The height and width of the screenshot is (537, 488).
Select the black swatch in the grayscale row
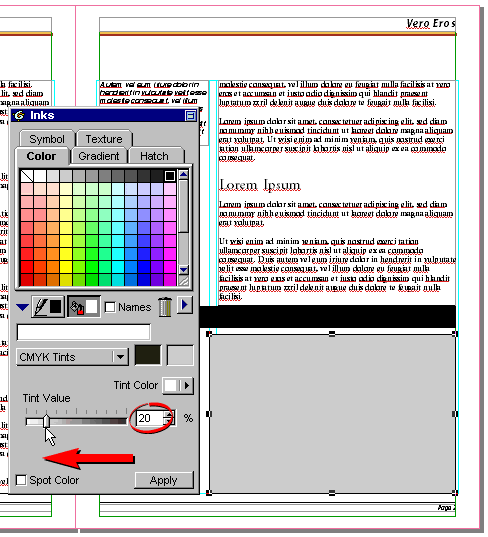[170, 176]
